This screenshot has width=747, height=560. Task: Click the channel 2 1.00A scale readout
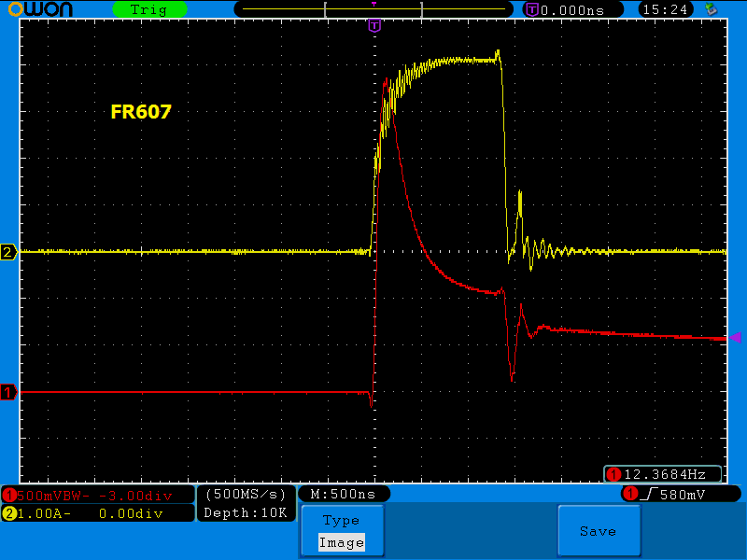point(97,512)
